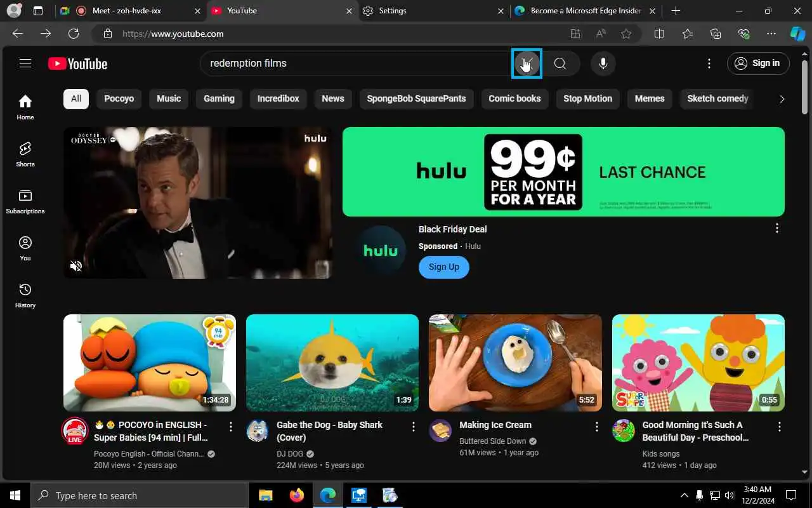This screenshot has height=508, width=812.
Task: Clear the search query with the X button
Action: pyautogui.click(x=527, y=63)
